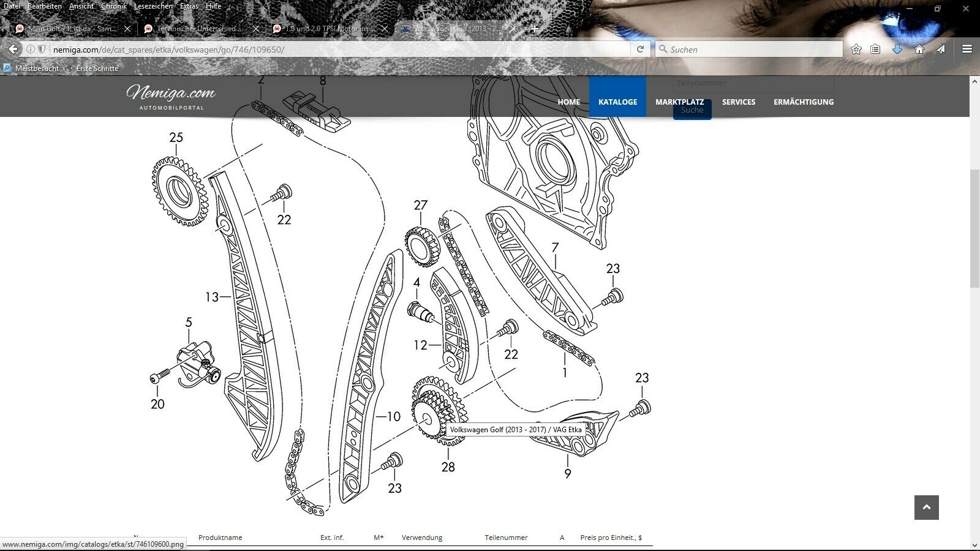Go to HOME in site navigation
The image size is (980, 551).
coord(568,102)
